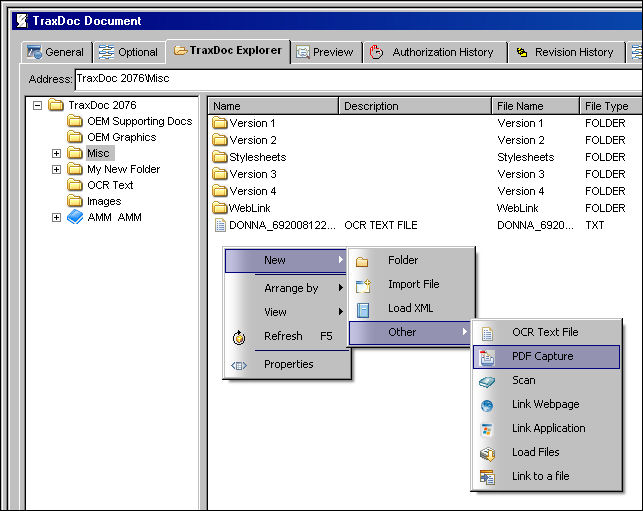Click the TraxDoc Document title bar icon
This screenshot has height=511, width=643.
click(x=22, y=21)
